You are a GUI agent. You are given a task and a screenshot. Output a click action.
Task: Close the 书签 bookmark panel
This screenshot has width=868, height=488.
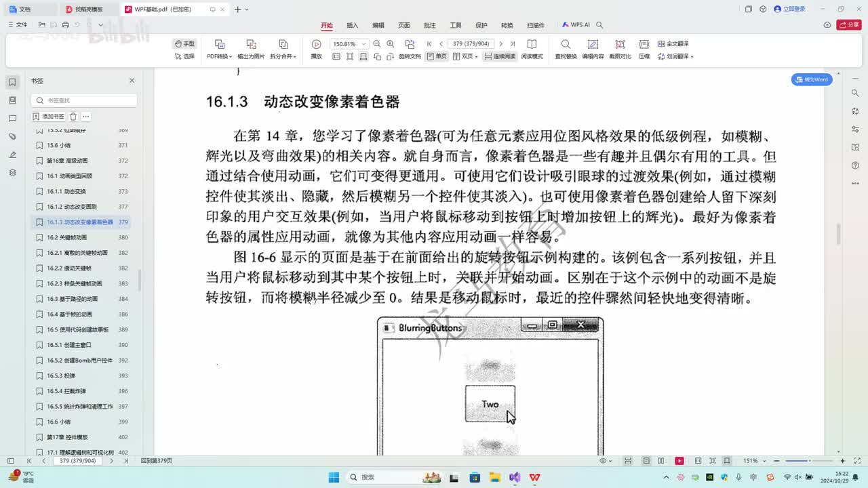click(132, 81)
